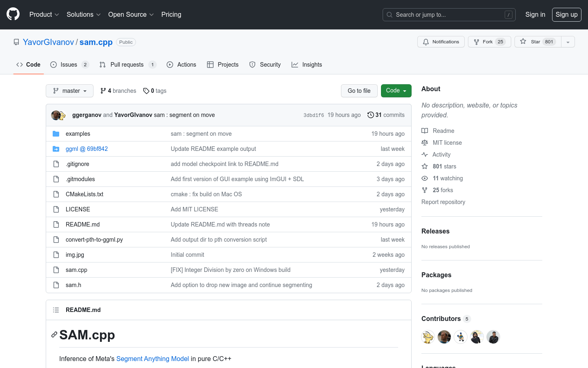The width and height of the screenshot is (588, 368).
Task: Click the slash shortcut icon in search box
Action: [x=508, y=15]
